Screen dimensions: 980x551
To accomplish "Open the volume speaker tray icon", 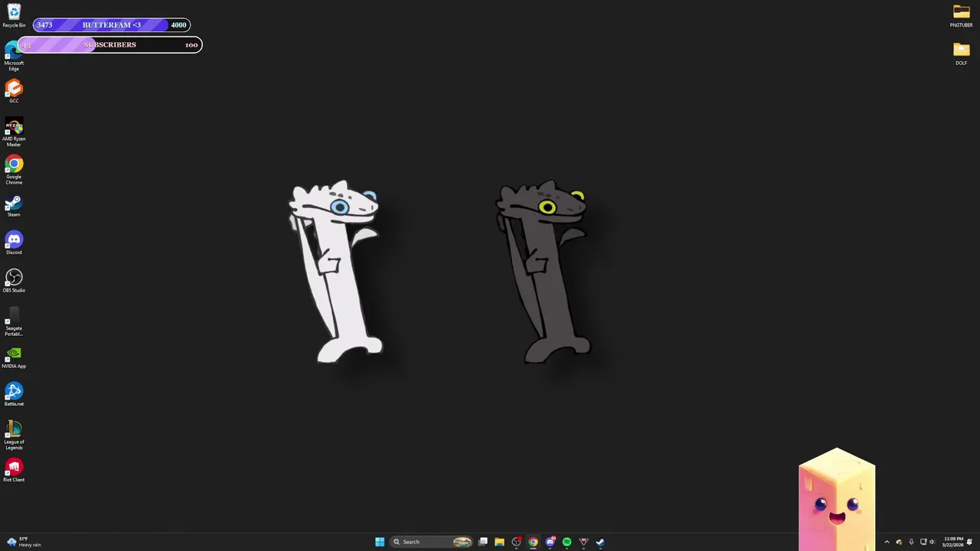I will (932, 542).
